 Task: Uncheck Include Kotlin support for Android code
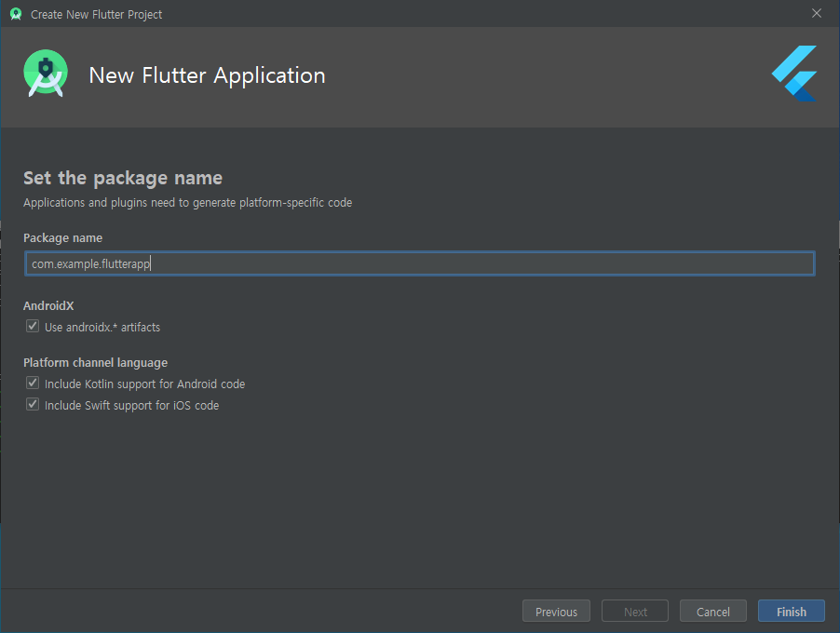tap(33, 383)
